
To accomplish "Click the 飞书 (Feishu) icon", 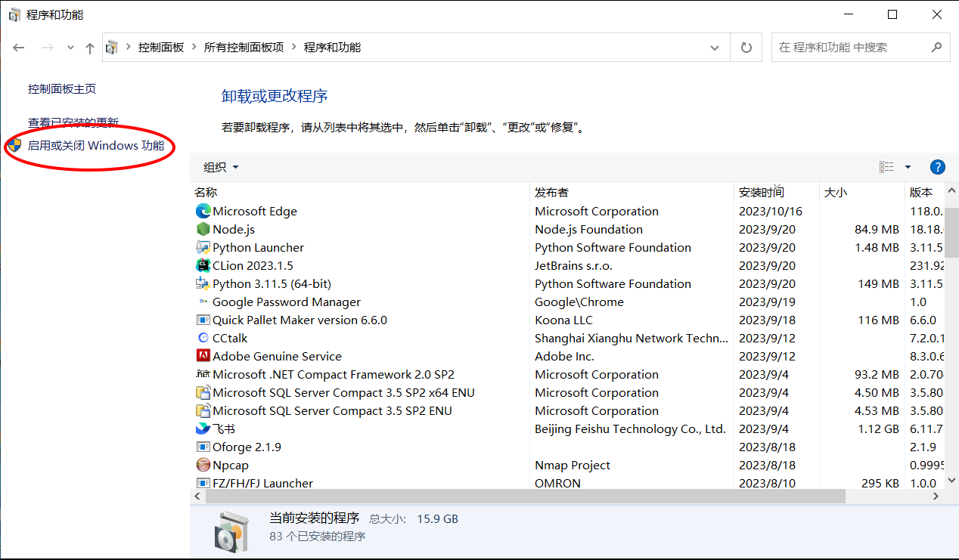I will click(203, 429).
